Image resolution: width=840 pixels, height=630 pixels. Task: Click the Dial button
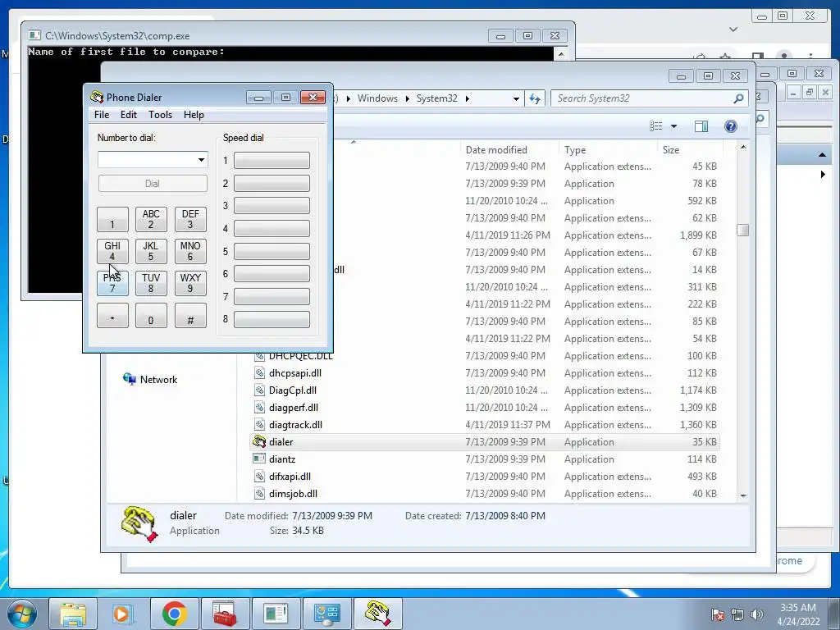point(153,183)
